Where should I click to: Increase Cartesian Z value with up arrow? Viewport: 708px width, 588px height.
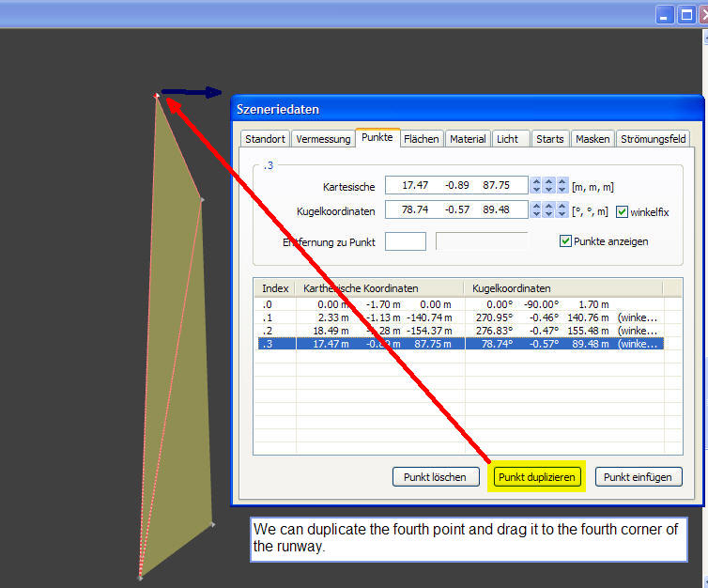tap(562, 181)
